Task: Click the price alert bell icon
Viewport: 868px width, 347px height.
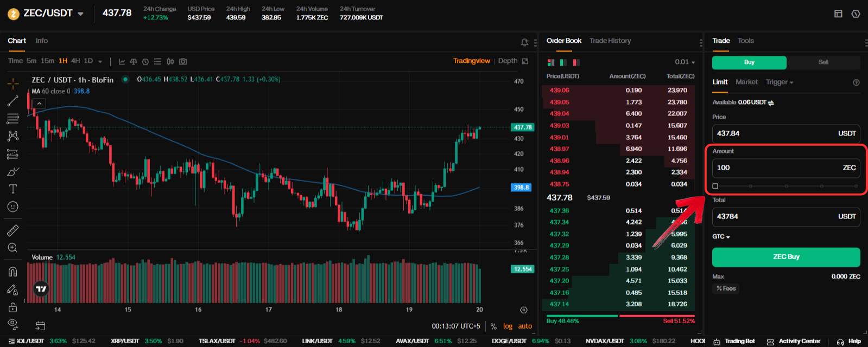Action: pyautogui.click(x=524, y=42)
